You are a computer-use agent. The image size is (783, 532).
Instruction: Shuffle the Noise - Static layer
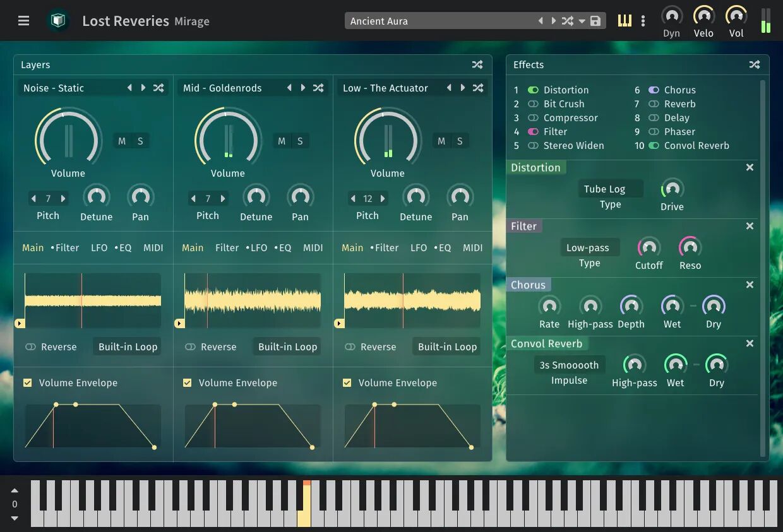(158, 88)
